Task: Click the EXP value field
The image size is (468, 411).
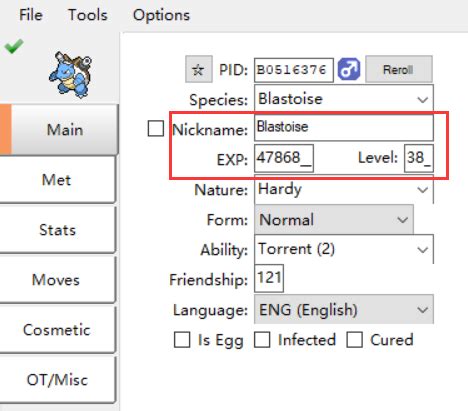Action: pos(284,158)
